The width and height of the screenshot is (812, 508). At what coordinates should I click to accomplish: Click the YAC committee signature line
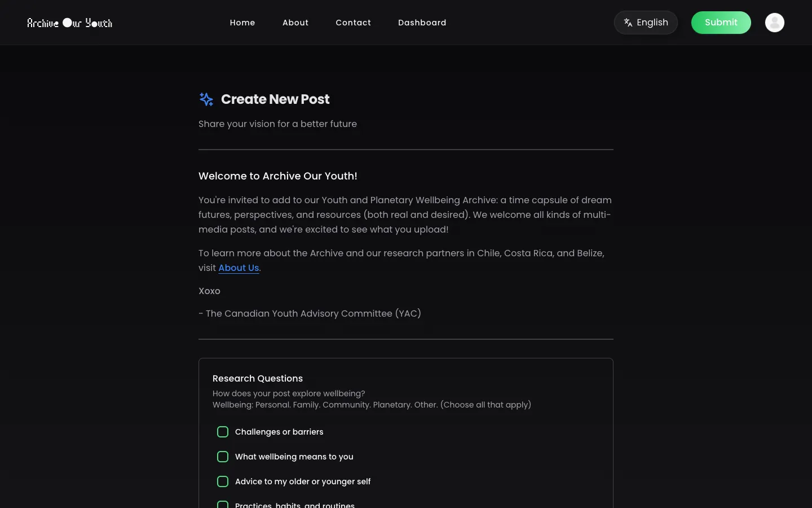coord(310,313)
